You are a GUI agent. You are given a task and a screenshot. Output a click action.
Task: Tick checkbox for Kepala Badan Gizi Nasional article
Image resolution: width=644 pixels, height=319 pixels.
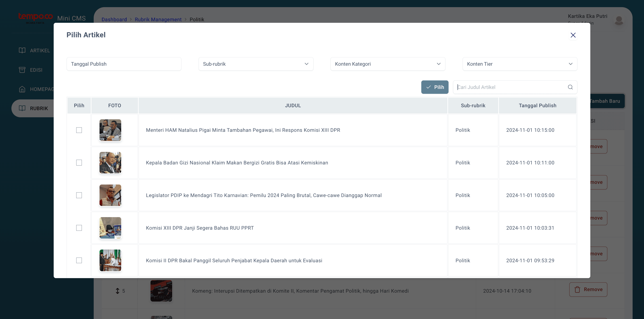coord(79,163)
